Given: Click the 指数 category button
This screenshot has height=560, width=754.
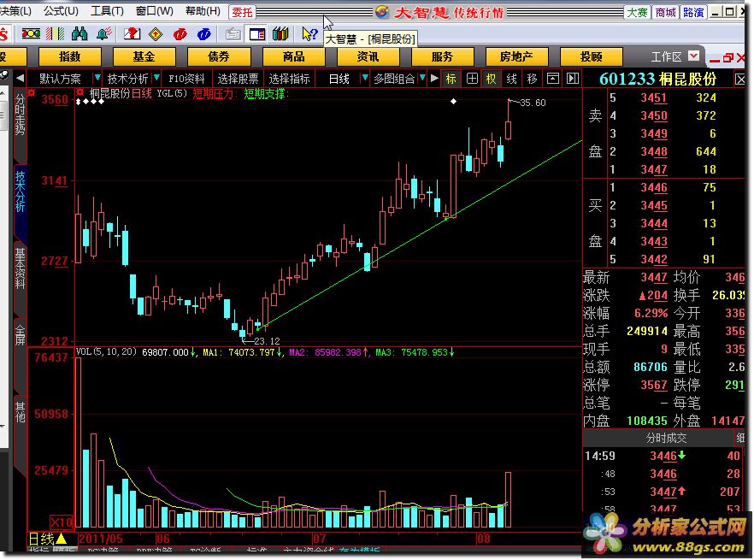Looking at the screenshot, I should point(70,56).
